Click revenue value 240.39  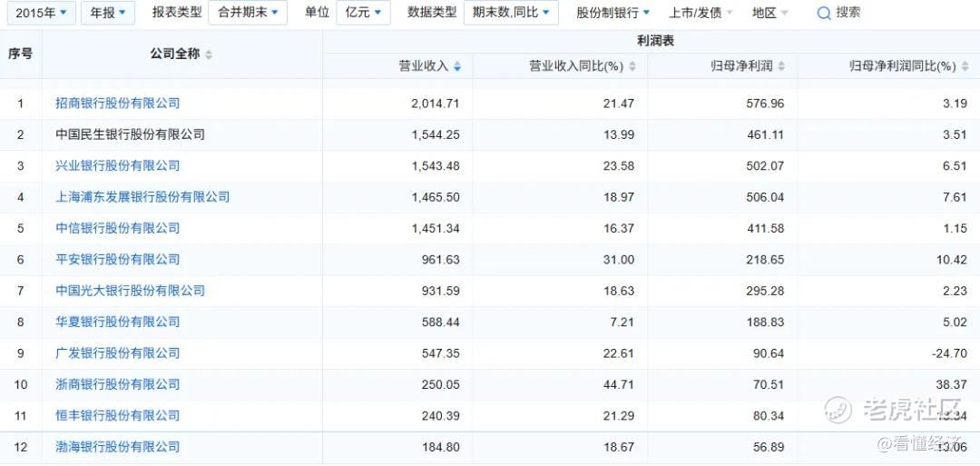(441, 416)
